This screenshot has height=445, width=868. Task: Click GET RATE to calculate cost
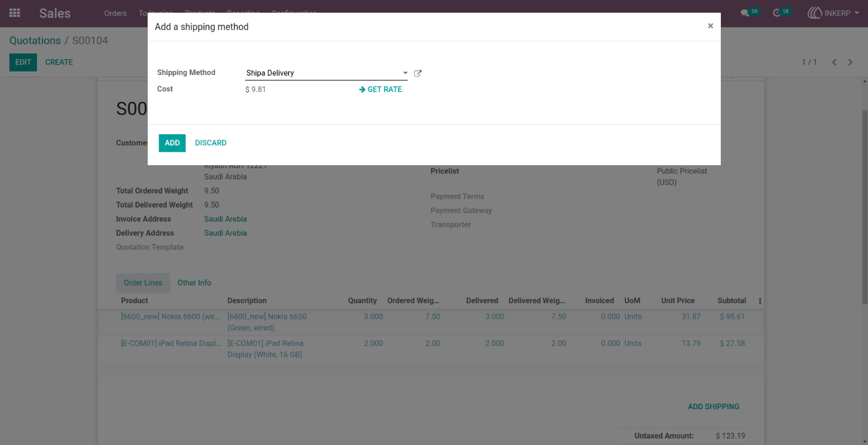[x=380, y=90]
